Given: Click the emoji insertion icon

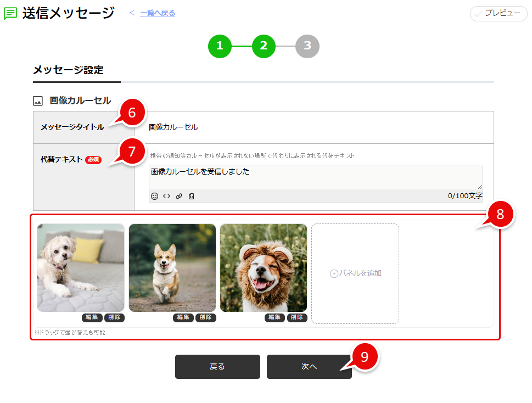Looking at the screenshot, I should point(154,196).
